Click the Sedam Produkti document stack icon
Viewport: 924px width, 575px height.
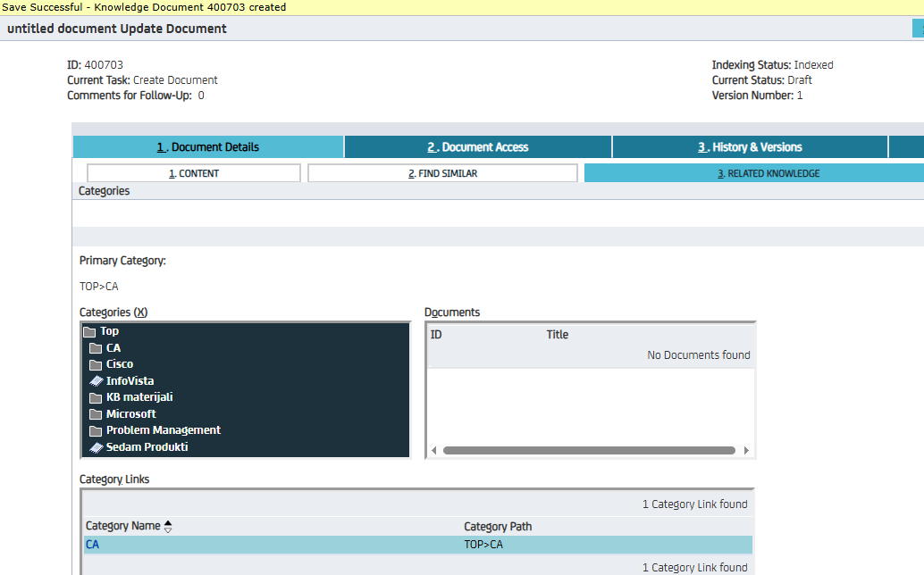(96, 447)
